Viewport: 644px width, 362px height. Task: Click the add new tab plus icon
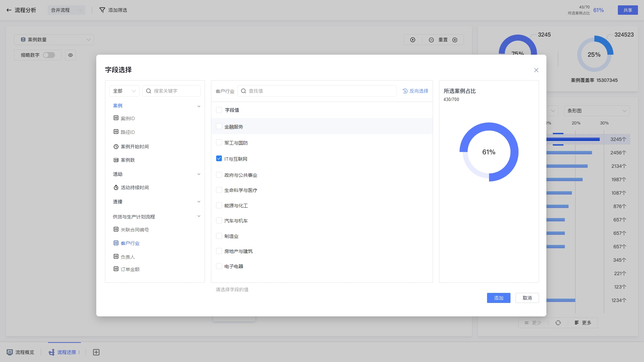[96, 352]
